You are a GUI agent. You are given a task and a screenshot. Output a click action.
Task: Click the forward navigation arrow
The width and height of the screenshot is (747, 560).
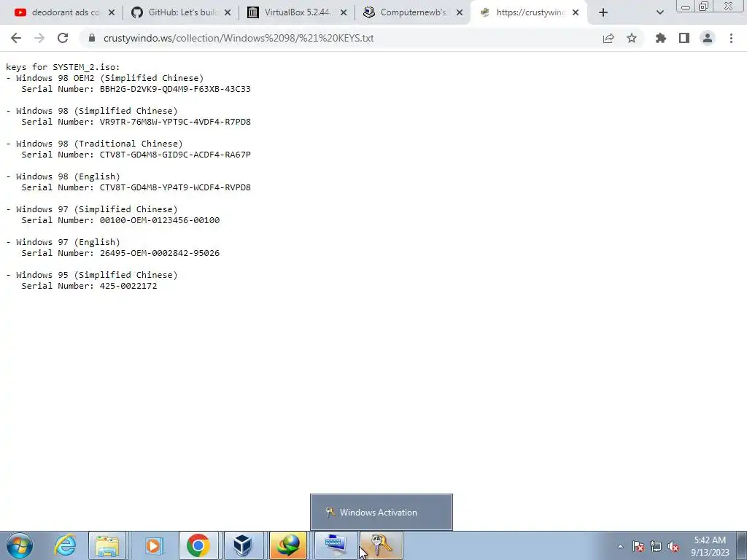[39, 38]
